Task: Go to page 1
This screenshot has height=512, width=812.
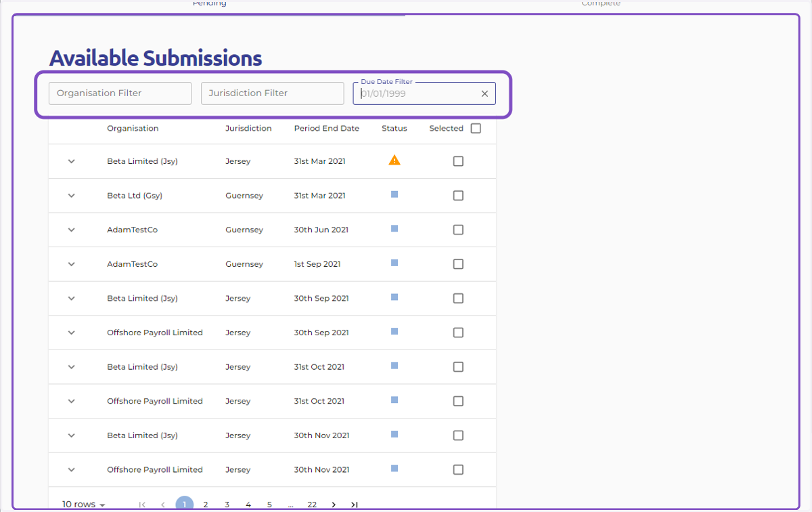Action: [x=184, y=505]
